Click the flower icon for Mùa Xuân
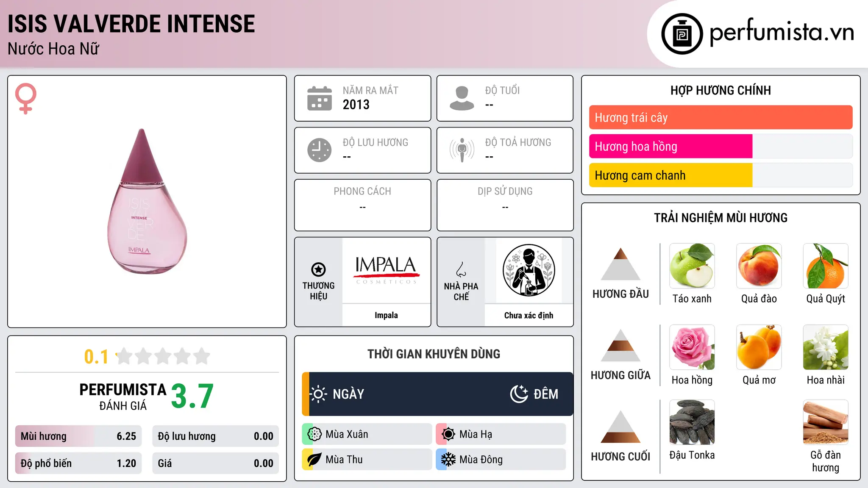The height and width of the screenshot is (488, 868). [x=314, y=434]
